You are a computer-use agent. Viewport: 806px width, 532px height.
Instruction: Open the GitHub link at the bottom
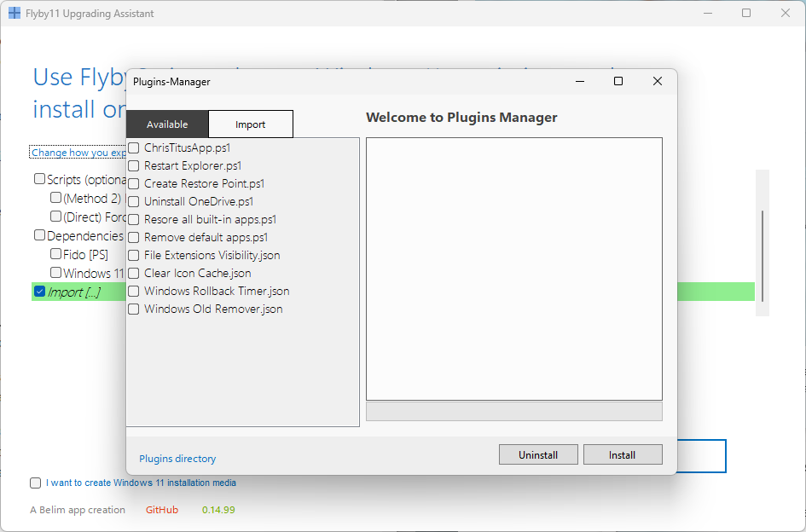tap(162, 510)
